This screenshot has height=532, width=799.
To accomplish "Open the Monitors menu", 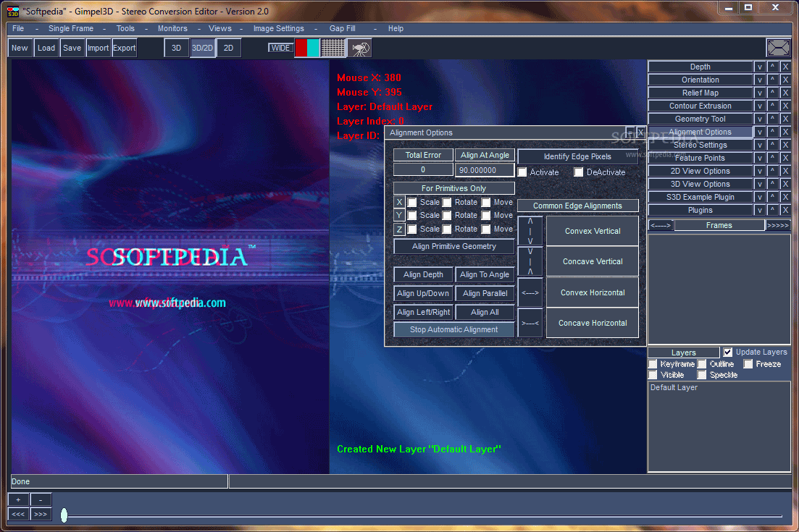I will click(172, 28).
